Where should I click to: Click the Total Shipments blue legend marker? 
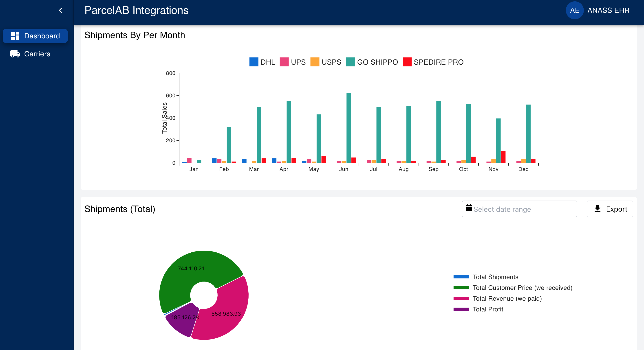[461, 277]
